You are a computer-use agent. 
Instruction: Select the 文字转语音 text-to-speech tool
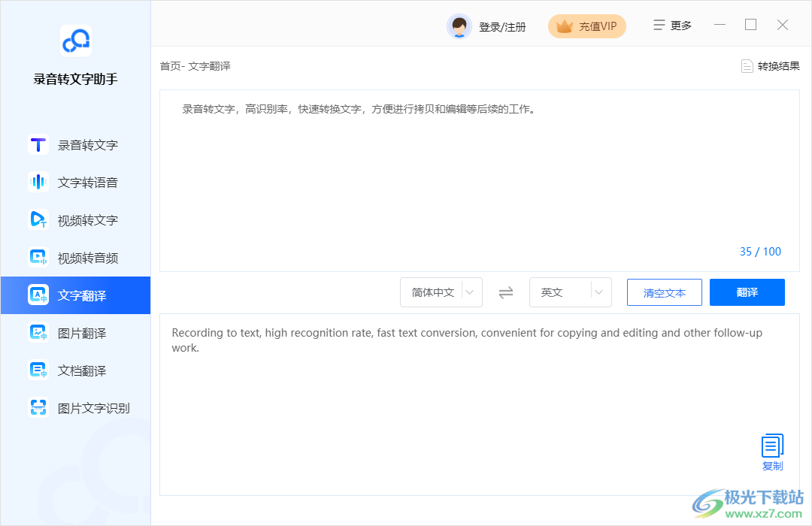[x=75, y=182]
